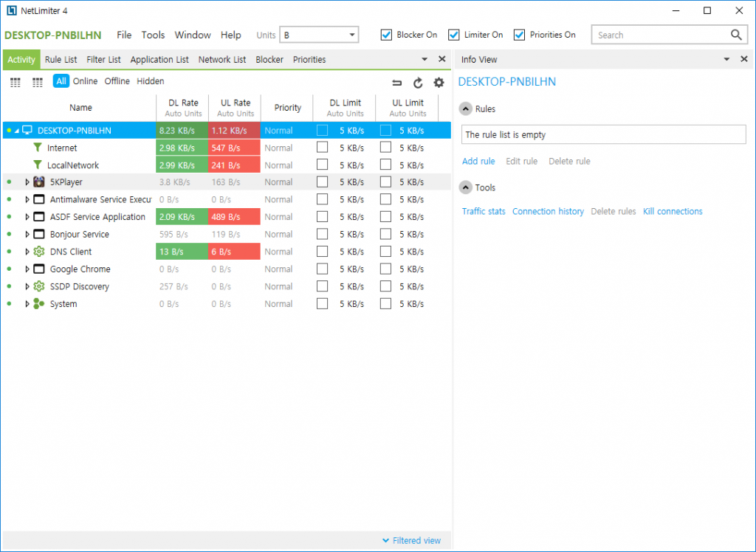Click the Bonjour Service DL rate 595 B/s
The height and width of the screenshot is (552, 756).
(173, 234)
